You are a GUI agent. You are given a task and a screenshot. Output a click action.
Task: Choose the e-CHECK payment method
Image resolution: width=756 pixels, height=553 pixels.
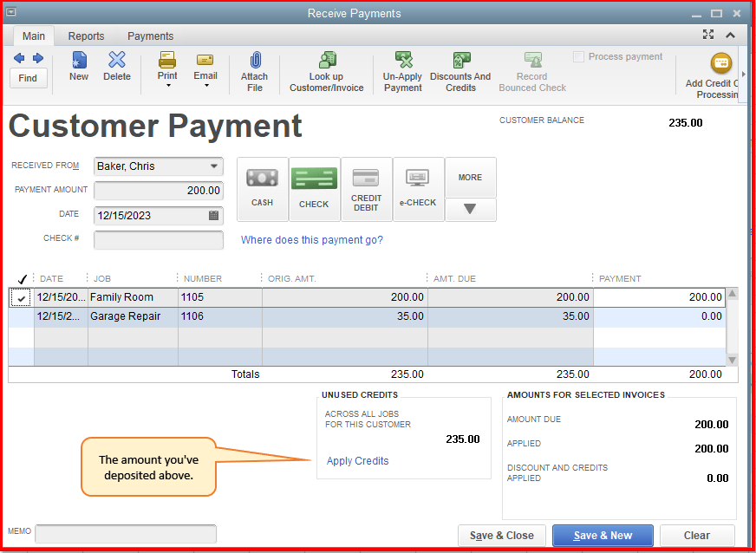coord(418,189)
